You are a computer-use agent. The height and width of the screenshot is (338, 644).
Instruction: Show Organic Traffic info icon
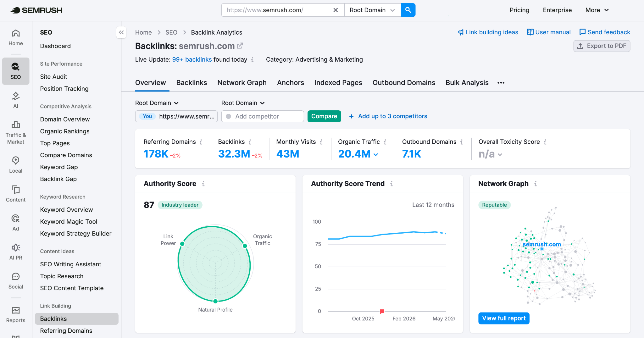(x=385, y=142)
